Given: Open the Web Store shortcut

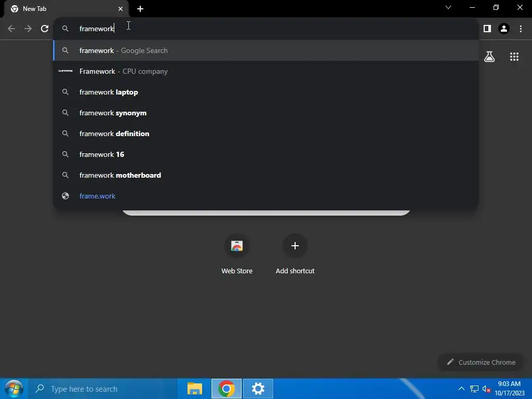Looking at the screenshot, I should pyautogui.click(x=237, y=254).
